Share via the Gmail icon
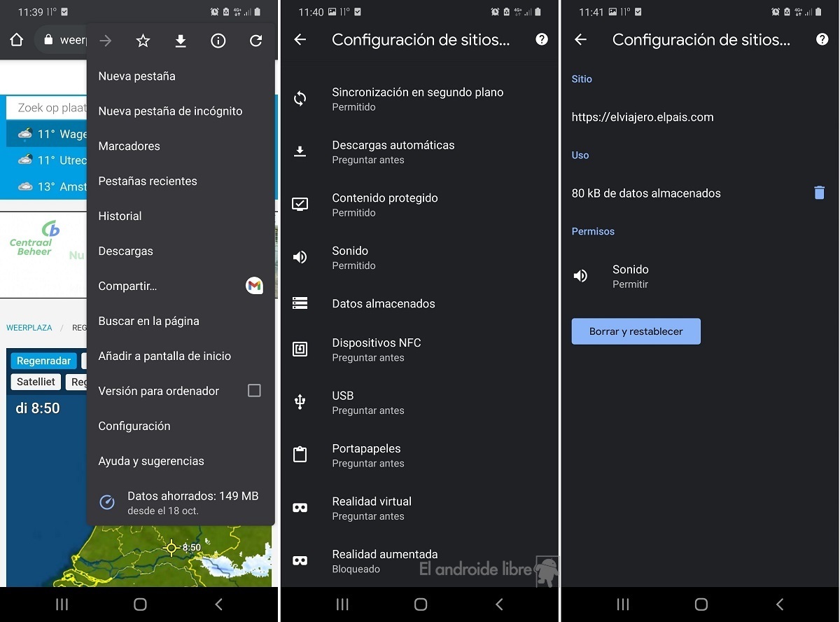The image size is (840, 622). (254, 286)
